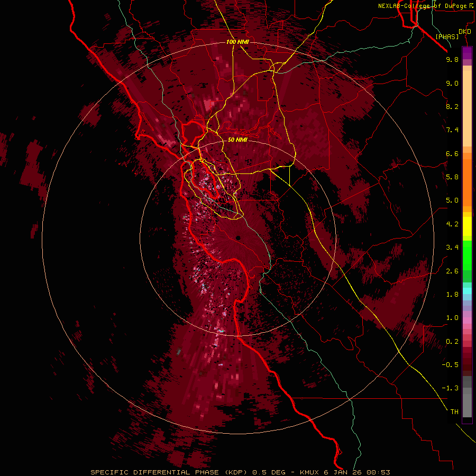Click the [PHAS] label near the color scale
476x476 pixels.
coord(447,36)
